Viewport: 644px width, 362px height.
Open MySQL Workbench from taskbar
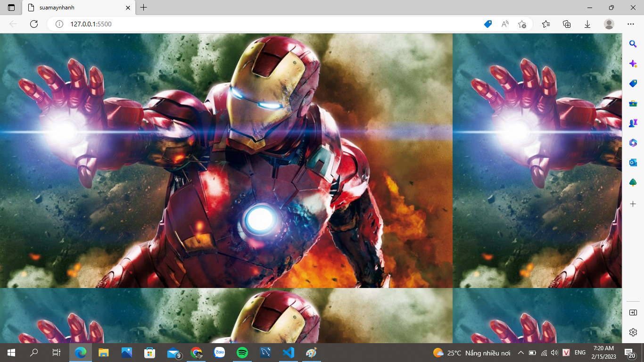(x=265, y=353)
